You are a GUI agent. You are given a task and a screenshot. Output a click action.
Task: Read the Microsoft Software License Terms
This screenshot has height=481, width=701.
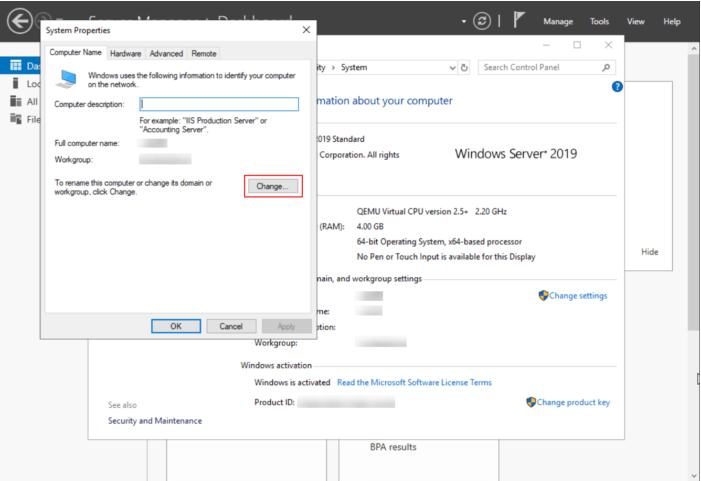tap(414, 383)
